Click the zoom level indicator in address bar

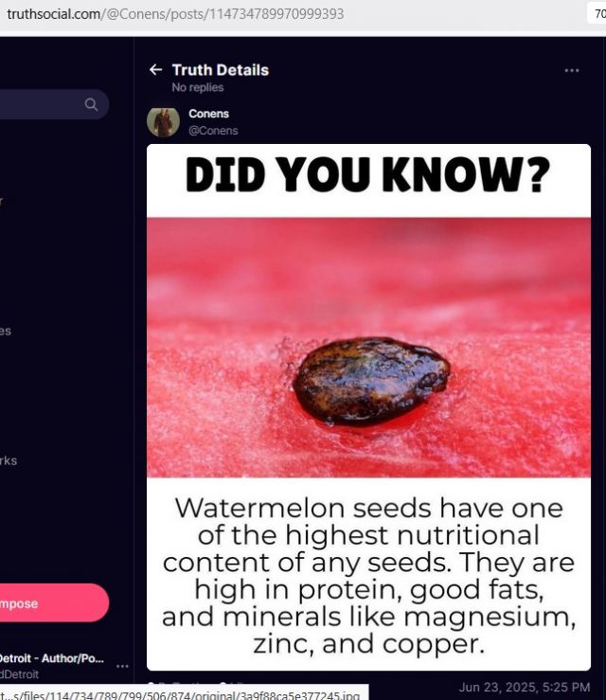[x=598, y=14]
